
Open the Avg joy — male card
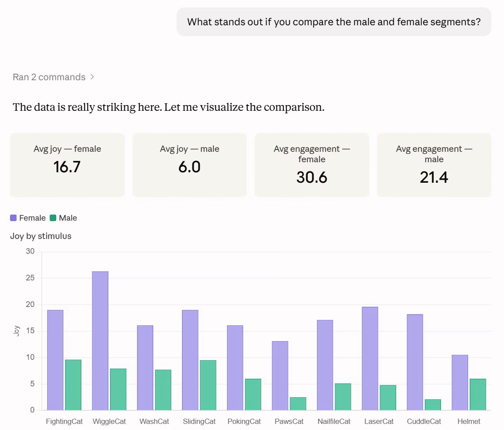tap(190, 165)
